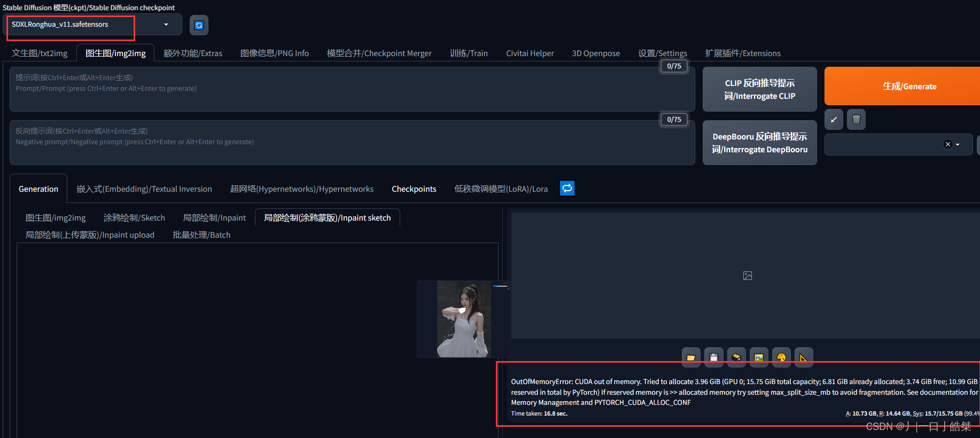This screenshot has height=438, width=980.
Task: Open the Extensions tab
Action: coord(743,53)
